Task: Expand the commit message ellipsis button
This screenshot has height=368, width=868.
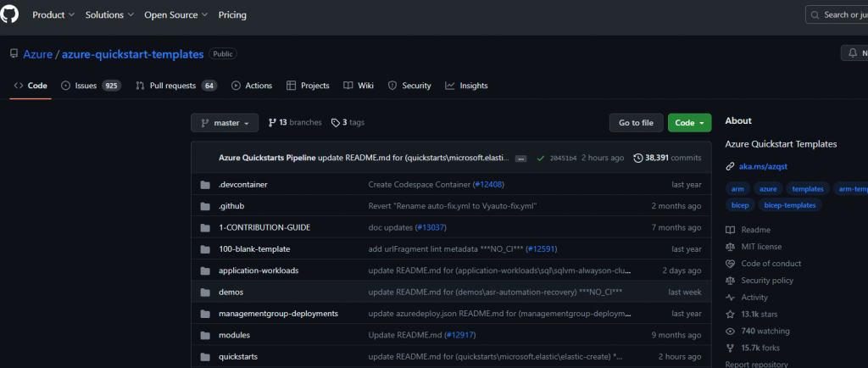Action: [520, 159]
